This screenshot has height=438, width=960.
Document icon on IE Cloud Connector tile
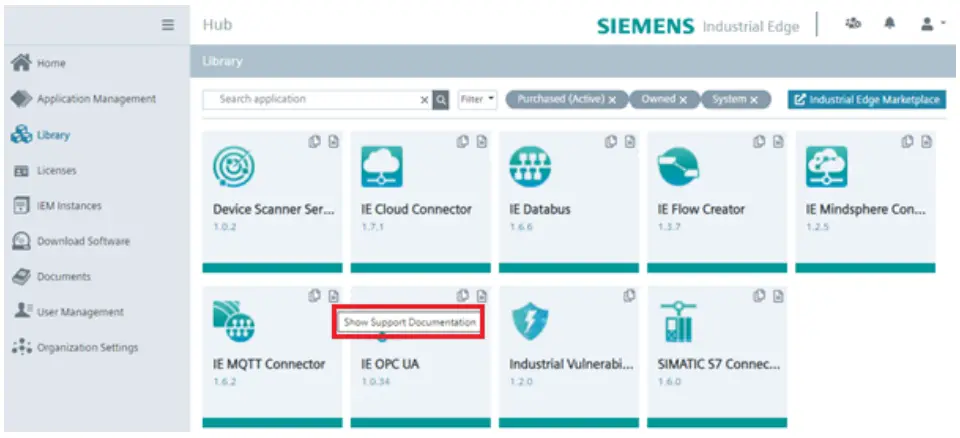click(x=482, y=142)
